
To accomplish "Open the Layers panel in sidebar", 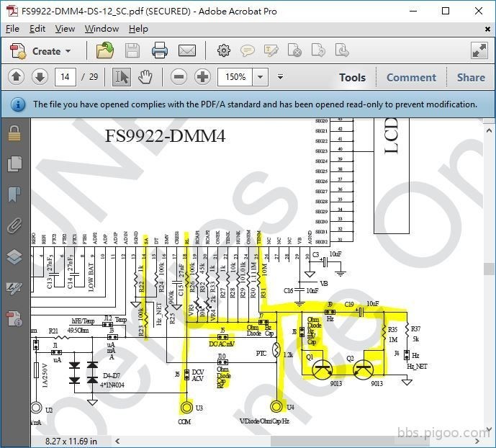I will click(14, 256).
